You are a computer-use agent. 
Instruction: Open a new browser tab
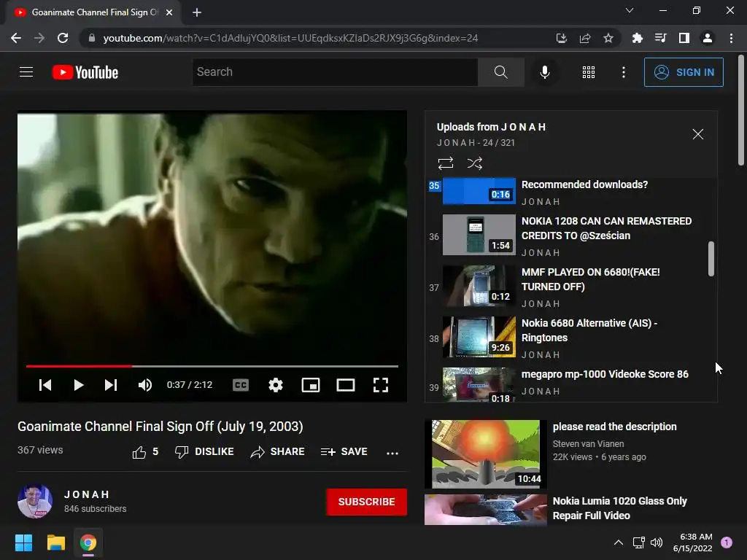(x=197, y=12)
